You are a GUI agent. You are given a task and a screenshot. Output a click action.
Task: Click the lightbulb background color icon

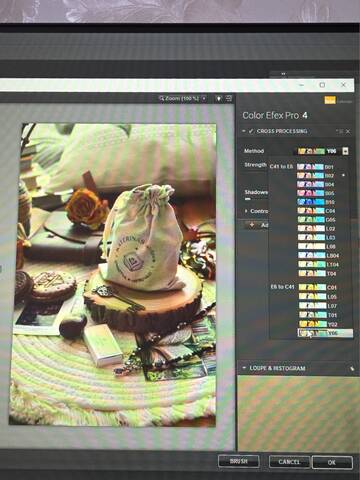tap(219, 98)
